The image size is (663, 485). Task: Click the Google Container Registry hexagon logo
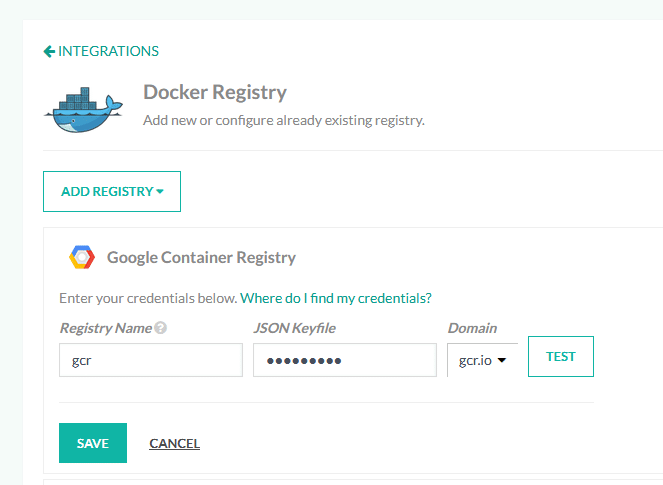pyautogui.click(x=82, y=258)
